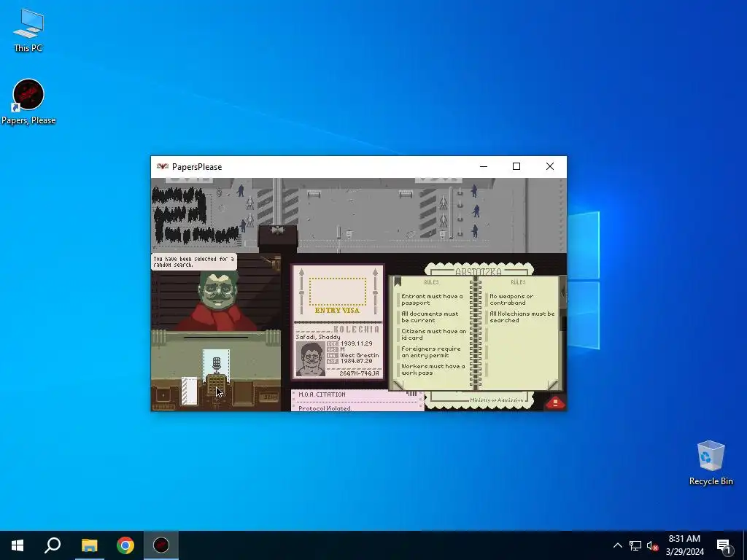
Task: Select rule "Foreigners require an entry permit"
Action: tap(430, 352)
